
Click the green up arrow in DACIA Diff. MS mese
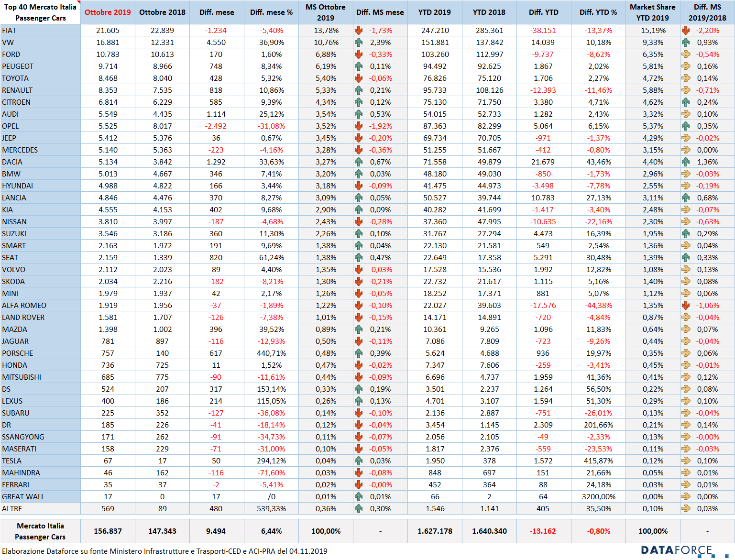359,162
